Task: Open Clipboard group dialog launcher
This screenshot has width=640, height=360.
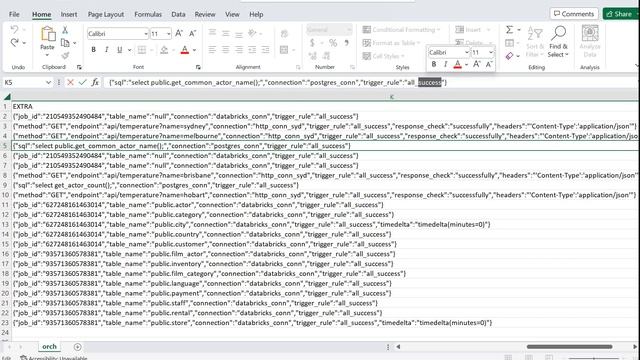Action: click(x=79, y=67)
